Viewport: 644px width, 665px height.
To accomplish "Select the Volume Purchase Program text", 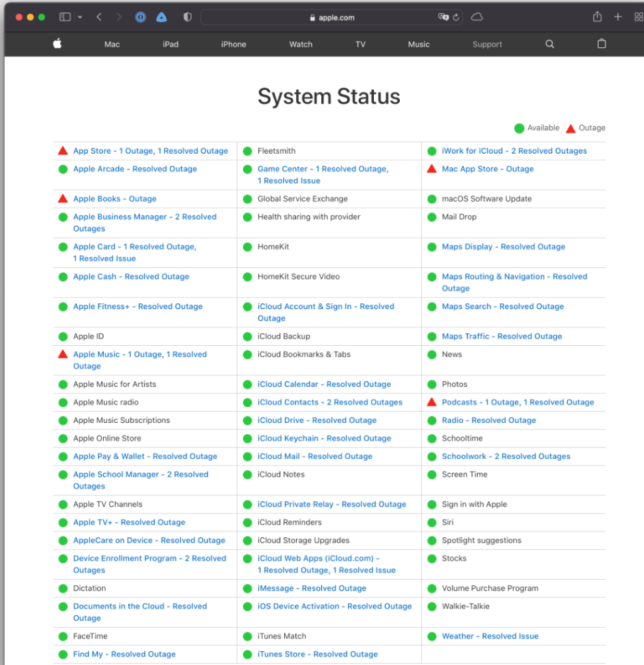I will [x=490, y=589].
